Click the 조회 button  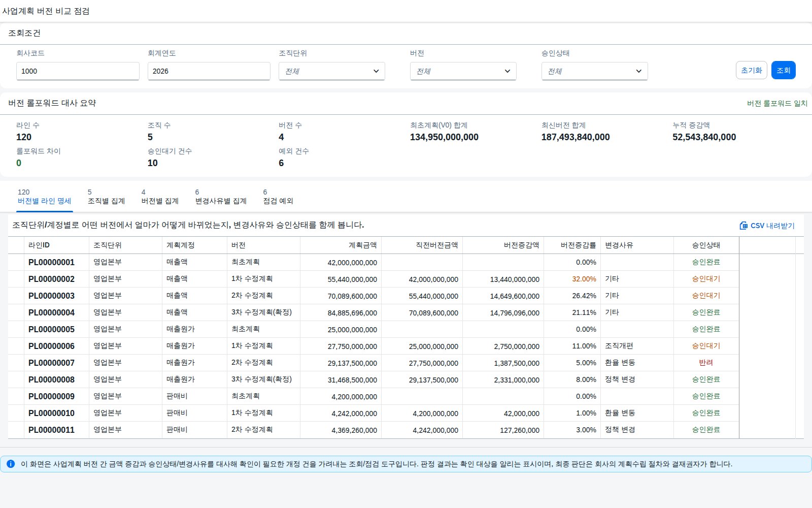click(x=783, y=70)
